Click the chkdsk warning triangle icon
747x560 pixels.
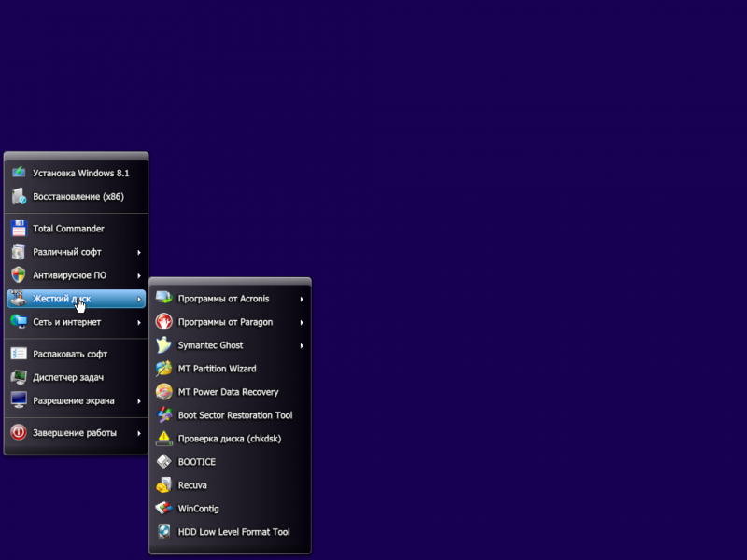pos(164,438)
